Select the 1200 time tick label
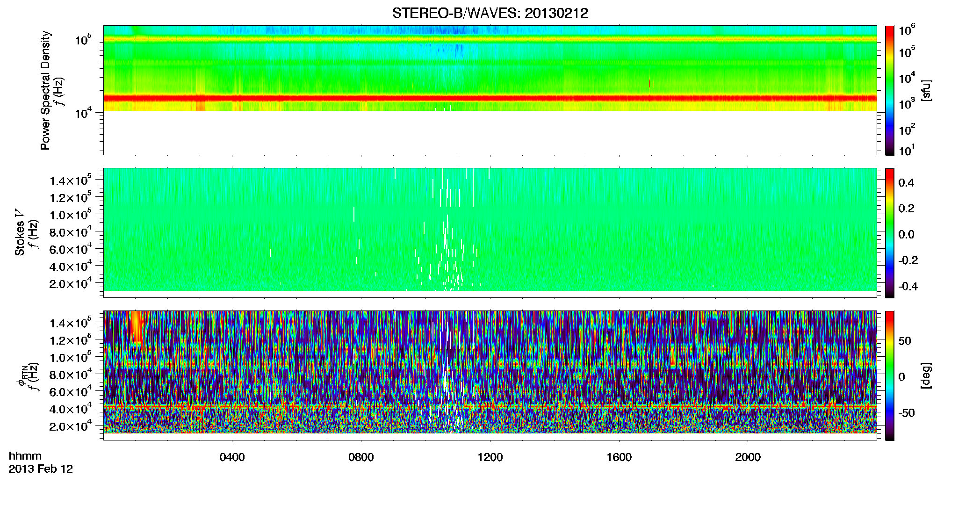Viewport: 980px width, 505px height. pyautogui.click(x=490, y=457)
